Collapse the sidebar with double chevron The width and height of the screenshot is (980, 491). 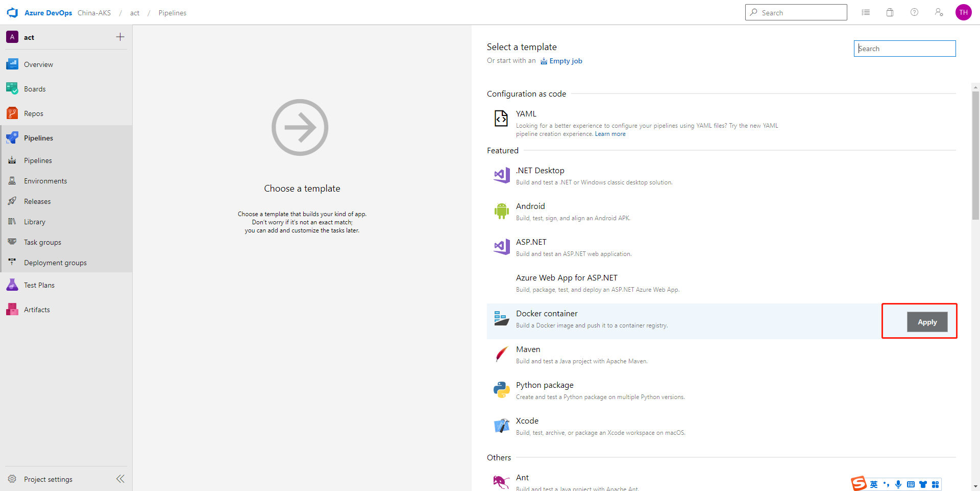pos(120,479)
